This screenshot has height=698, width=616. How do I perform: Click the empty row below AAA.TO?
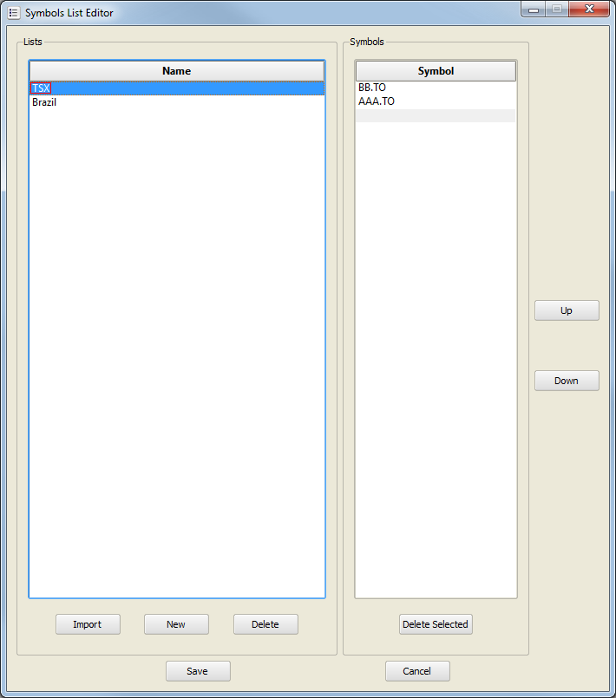click(x=436, y=115)
